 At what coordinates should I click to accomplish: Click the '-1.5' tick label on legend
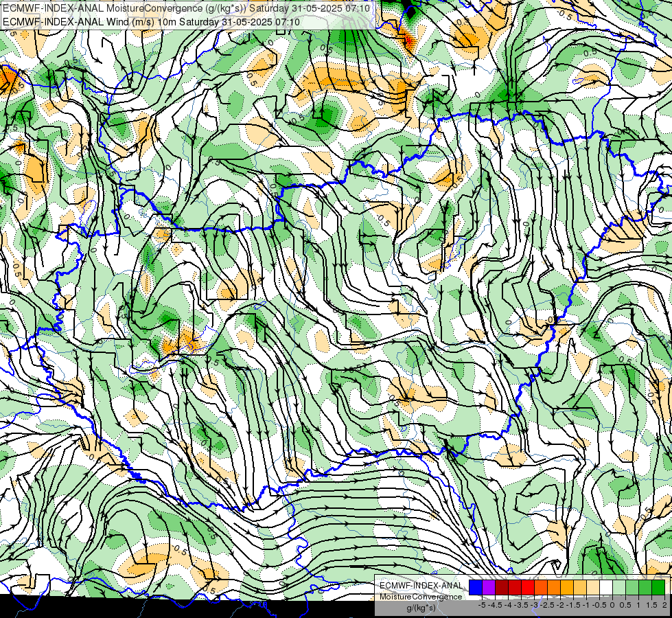click(573, 605)
